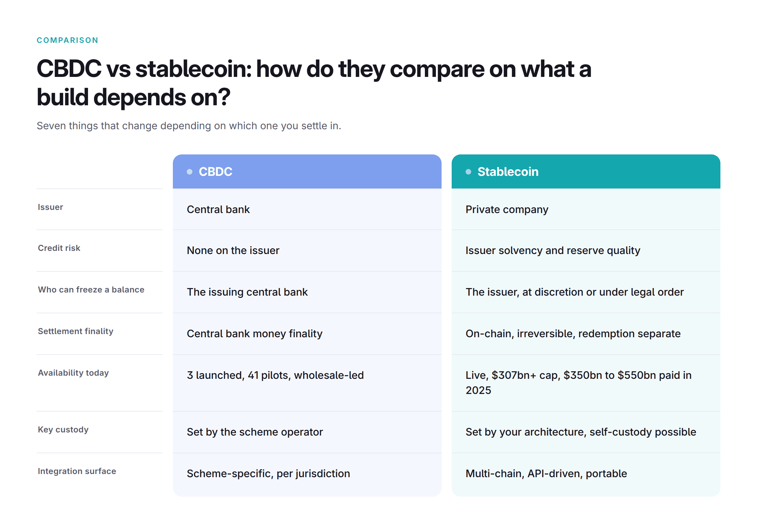
Task: Select the CBDC column header
Action: tap(307, 171)
